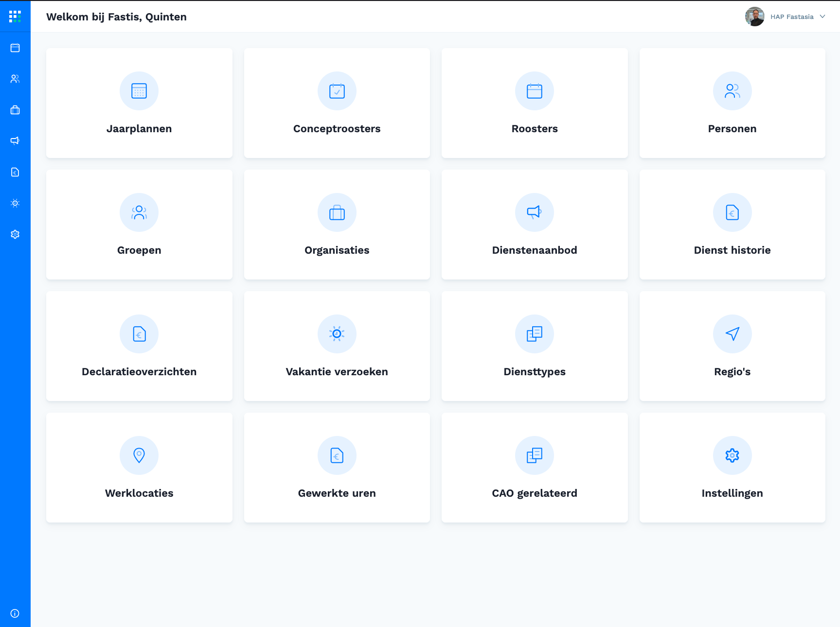The width and height of the screenshot is (840, 627).
Task: Open the Instellingen label
Action: [x=733, y=493]
